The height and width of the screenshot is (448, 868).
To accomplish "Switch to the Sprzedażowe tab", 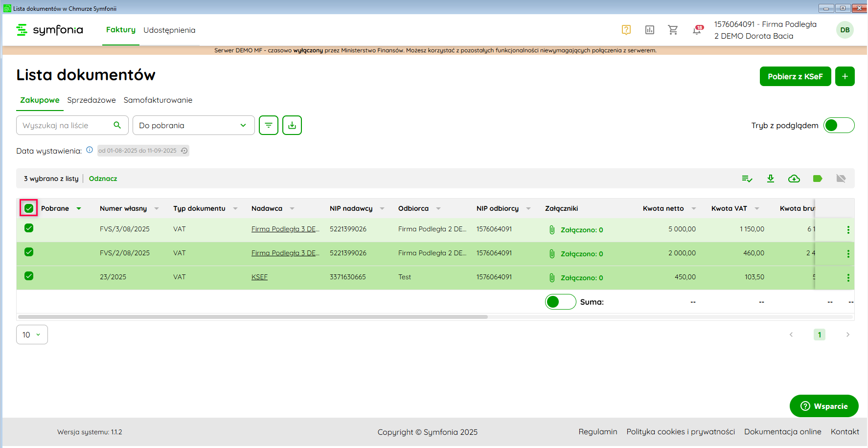I will tap(91, 100).
